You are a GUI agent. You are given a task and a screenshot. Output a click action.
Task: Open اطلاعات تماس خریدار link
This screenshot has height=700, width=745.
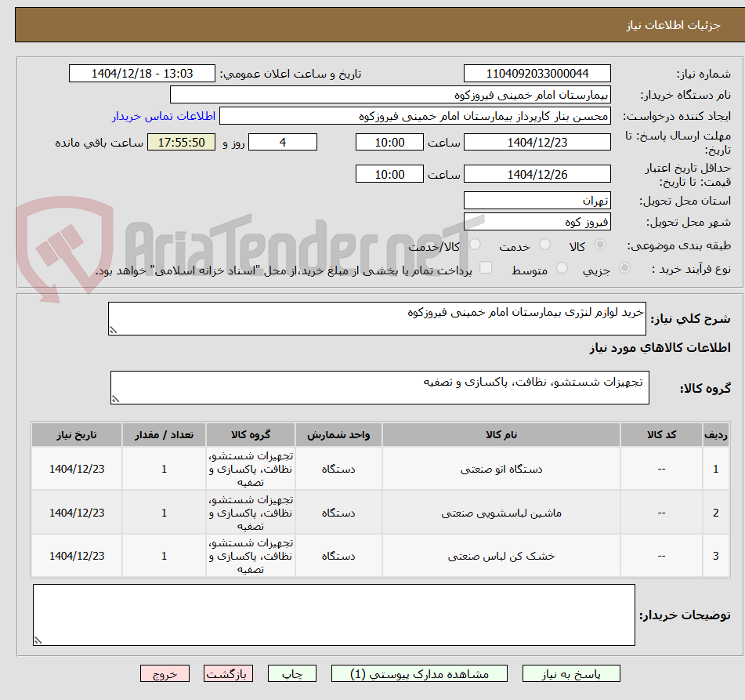coord(164,116)
